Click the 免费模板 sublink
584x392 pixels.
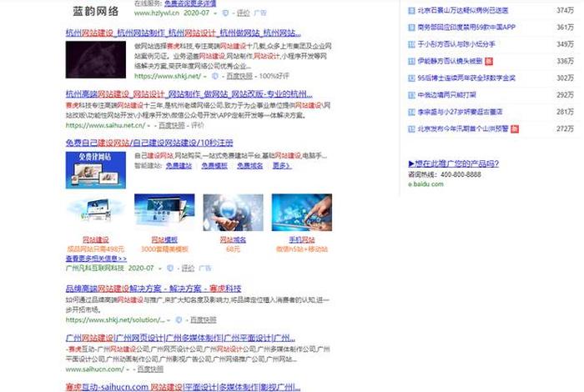[214, 166]
